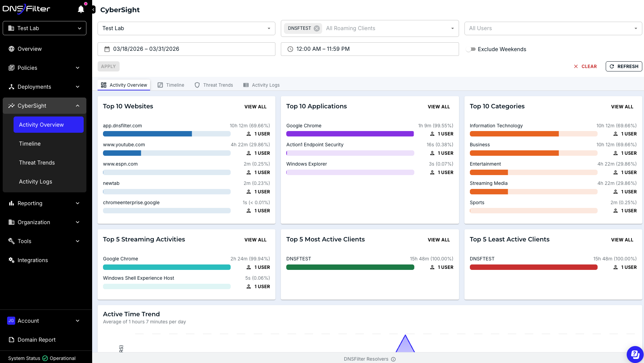Toggle the Exclude Weekends switch
Screen dimensions: 644x363
pos(471,49)
